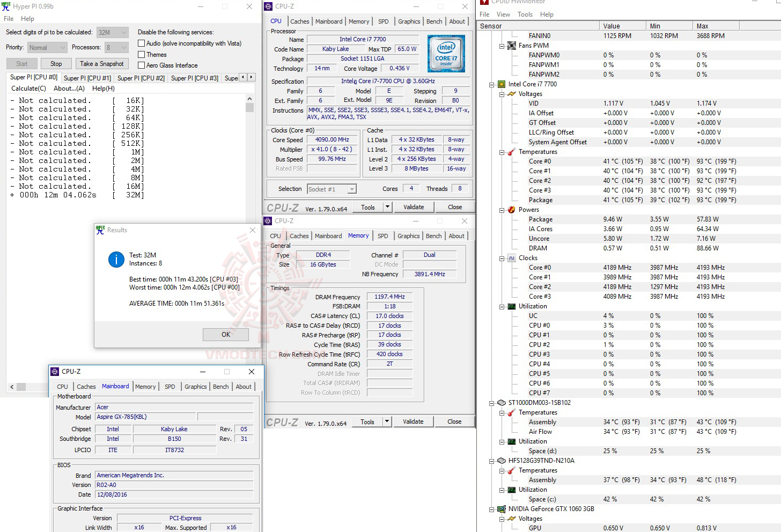Screen dimensions: 781x532
Task: Switch to the Super PI [CPU #2] tab
Action: point(141,78)
